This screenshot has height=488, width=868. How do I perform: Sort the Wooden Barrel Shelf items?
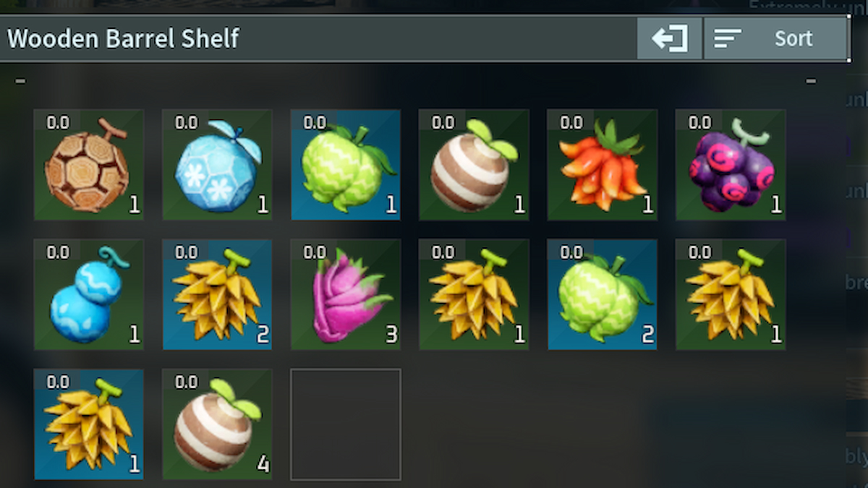click(775, 38)
